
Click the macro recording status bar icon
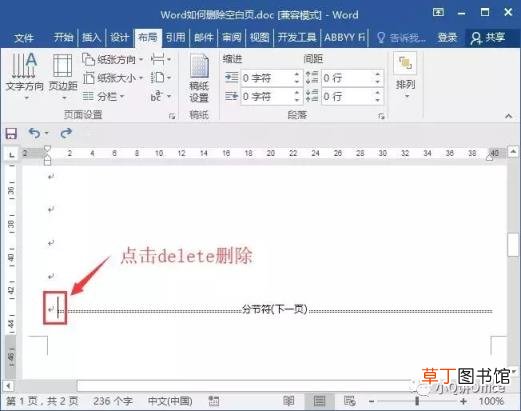coord(214,401)
